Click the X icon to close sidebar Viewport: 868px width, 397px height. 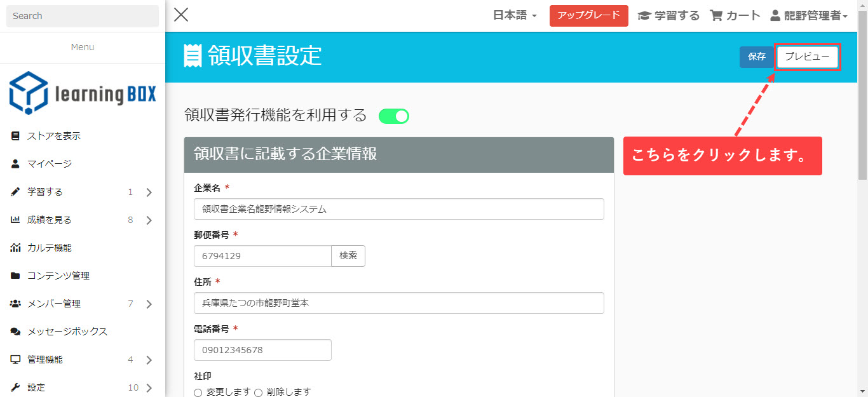tap(181, 15)
